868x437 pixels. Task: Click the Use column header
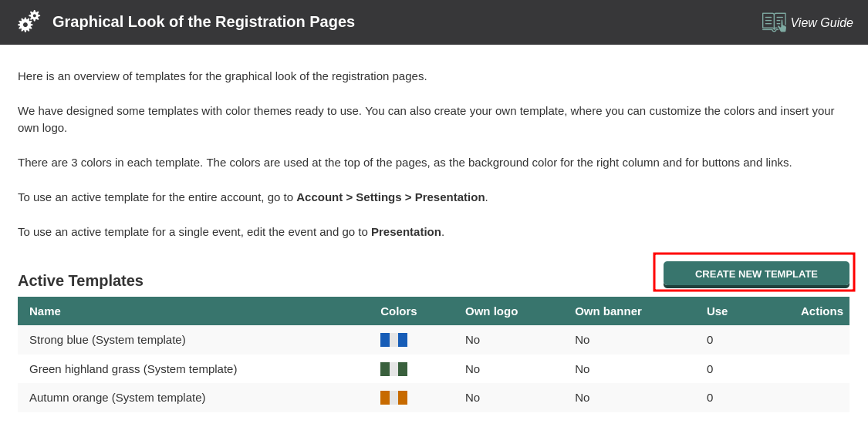(717, 311)
